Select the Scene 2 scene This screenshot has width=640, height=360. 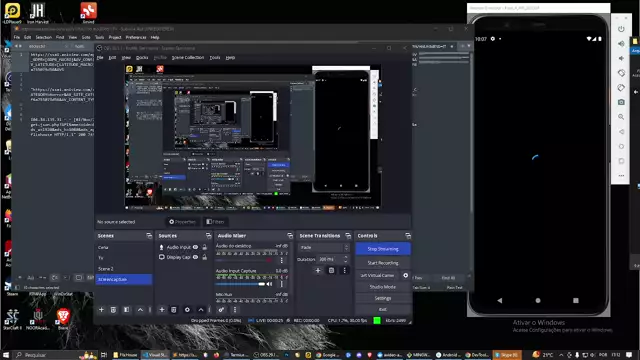point(124,269)
